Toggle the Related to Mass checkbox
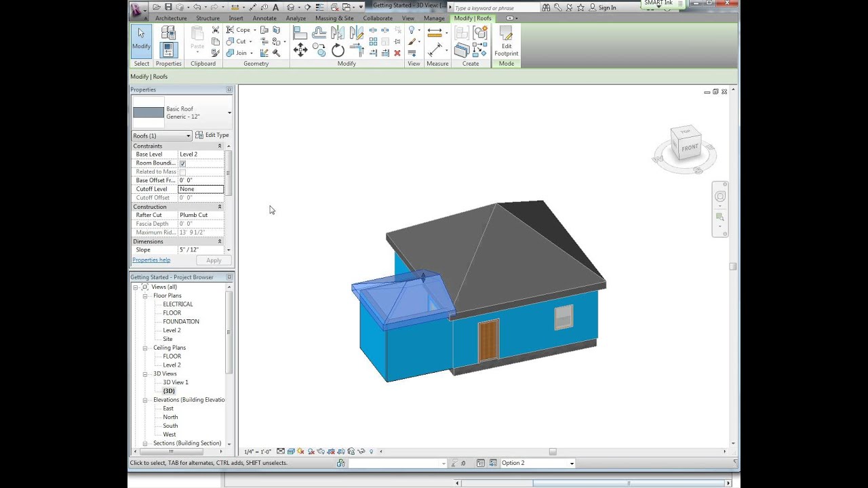The image size is (868, 488). pyautogui.click(x=182, y=172)
